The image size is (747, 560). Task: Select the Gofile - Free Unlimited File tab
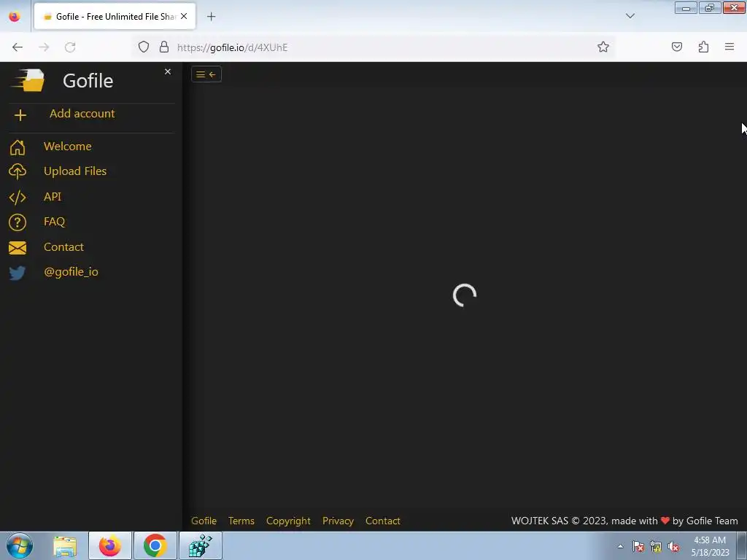(115, 16)
